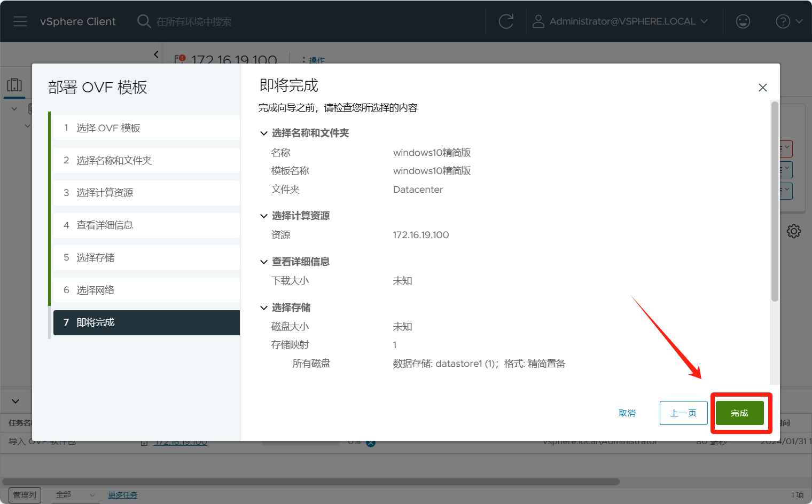Collapse the 选择名称和文件夹 section
The height and width of the screenshot is (504, 812).
(264, 133)
